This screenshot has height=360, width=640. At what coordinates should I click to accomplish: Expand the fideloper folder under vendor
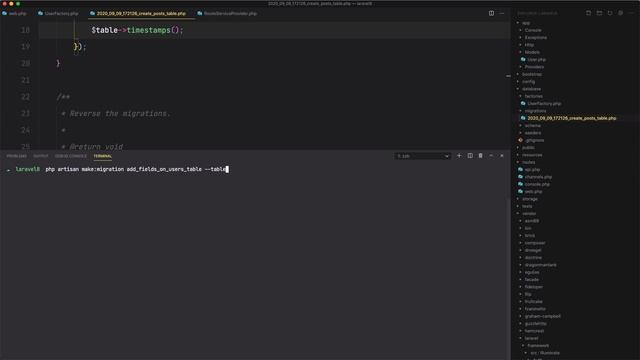(x=533, y=287)
